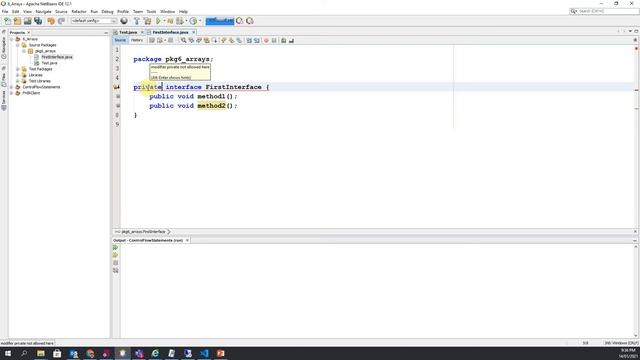Screen dimensions: 640x360
Task: Close the FirstInterface.java editor tab
Action: coord(193,32)
